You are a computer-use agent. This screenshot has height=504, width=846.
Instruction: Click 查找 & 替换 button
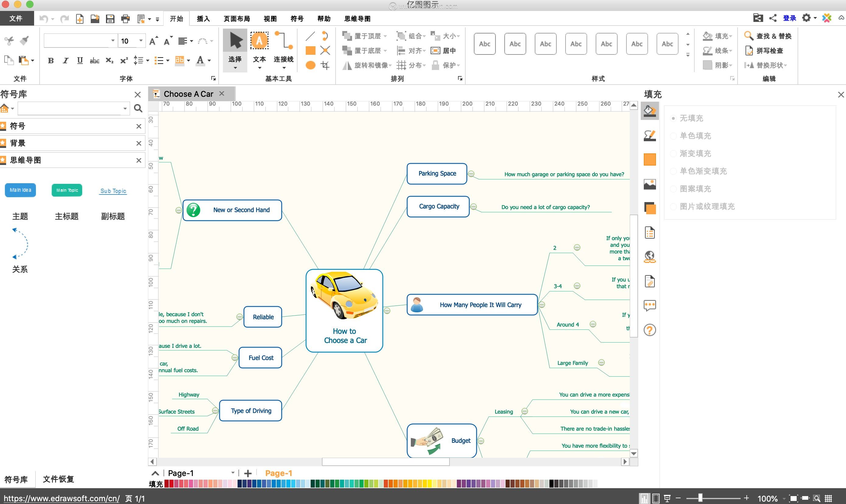[769, 36]
